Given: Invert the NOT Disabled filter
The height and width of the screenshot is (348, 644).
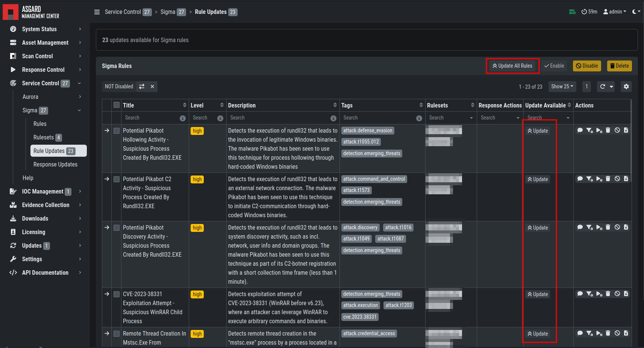Looking at the screenshot, I should (x=142, y=86).
